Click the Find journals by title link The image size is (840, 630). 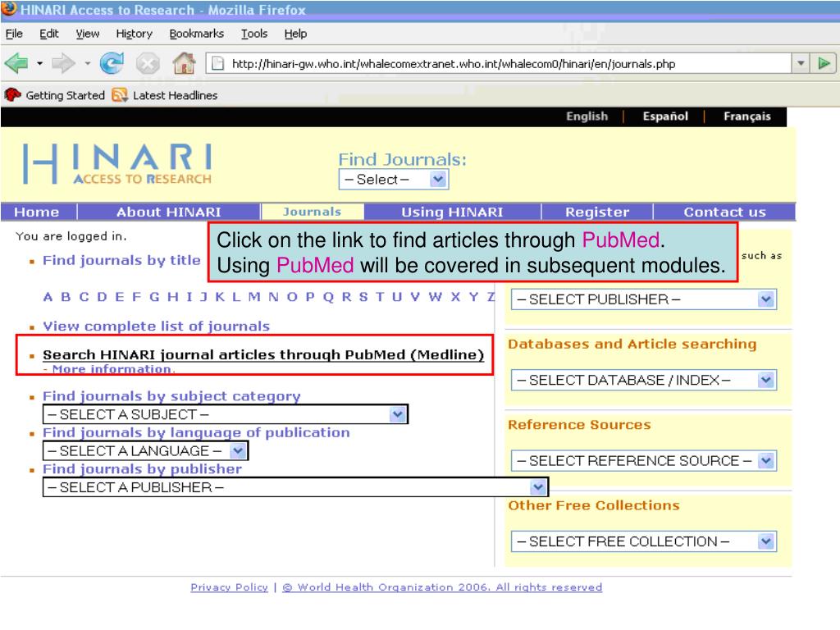pyautogui.click(x=121, y=260)
